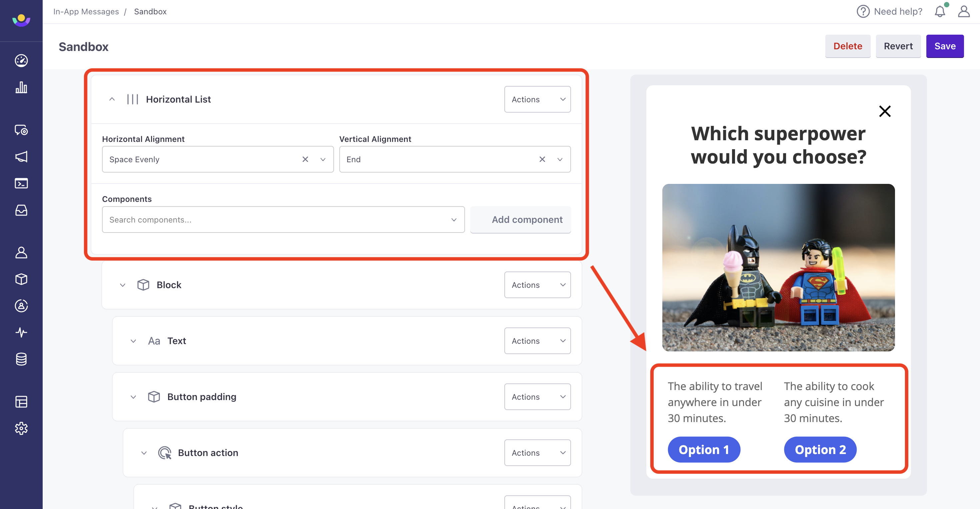Click the settings gear icon in sidebar

21,428
